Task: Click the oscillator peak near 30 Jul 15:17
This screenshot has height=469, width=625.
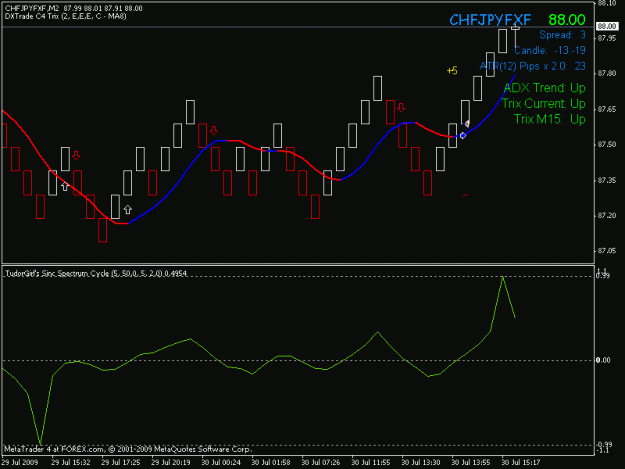Action: [x=503, y=277]
